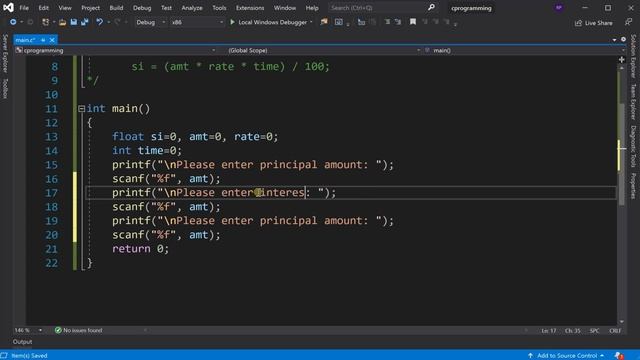Click the New Project toolbar icon
Screen dimensions: 640x360
point(45,22)
